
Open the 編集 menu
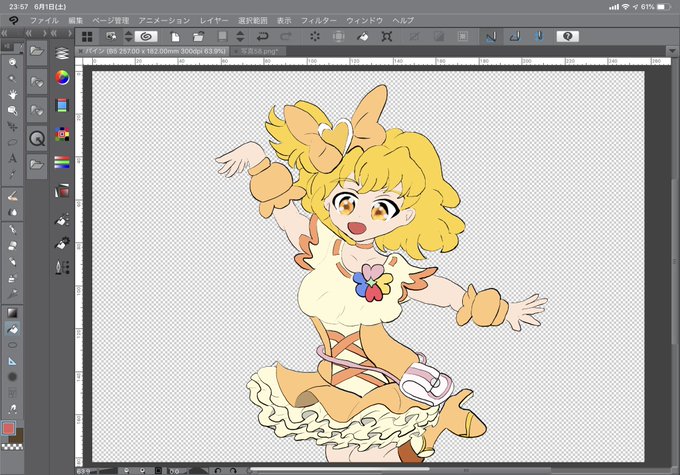coord(75,20)
